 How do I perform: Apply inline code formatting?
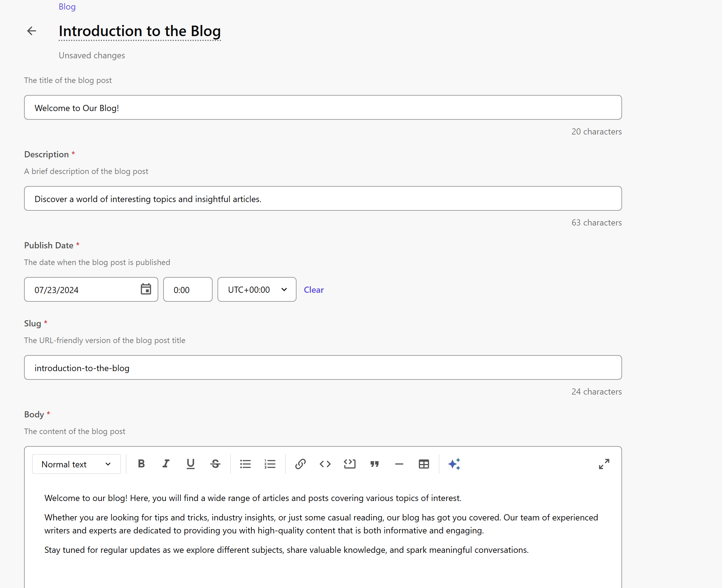tap(325, 464)
